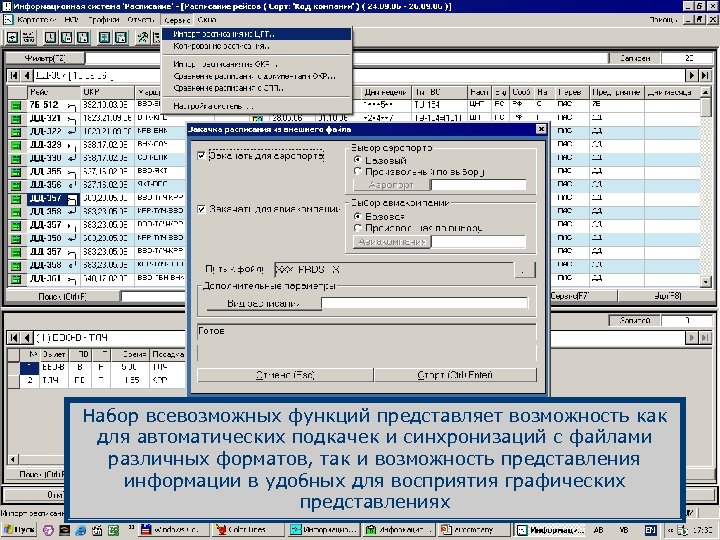The width and height of the screenshot is (720, 540).
Task: Click the fifth toolbar icon
Action: (83, 37)
